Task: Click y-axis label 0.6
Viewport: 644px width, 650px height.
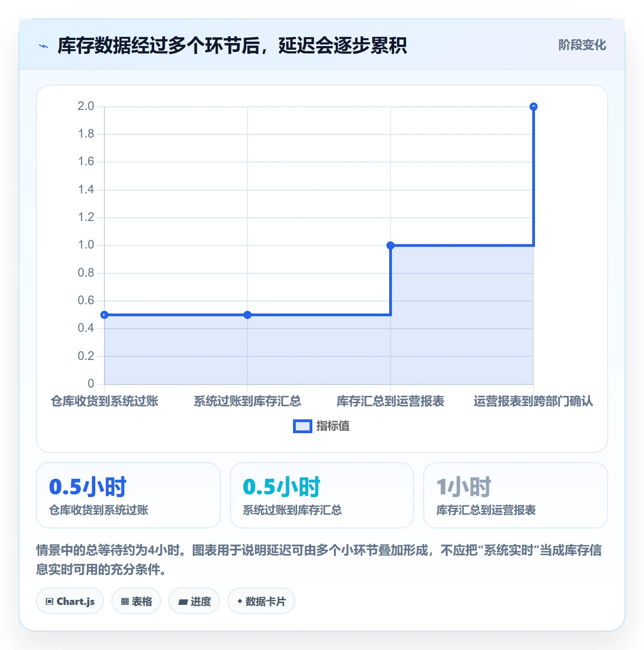Action: (86, 301)
